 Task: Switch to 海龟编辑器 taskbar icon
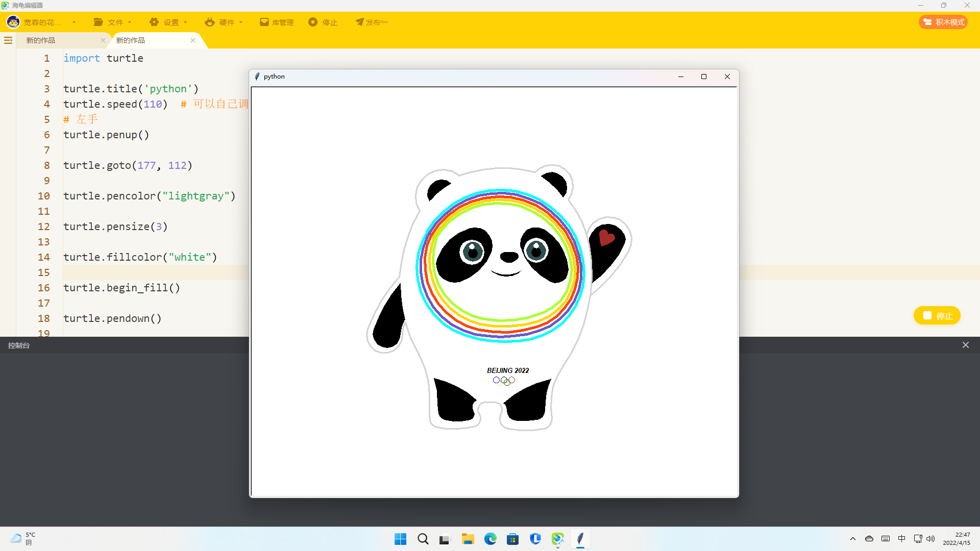point(558,539)
